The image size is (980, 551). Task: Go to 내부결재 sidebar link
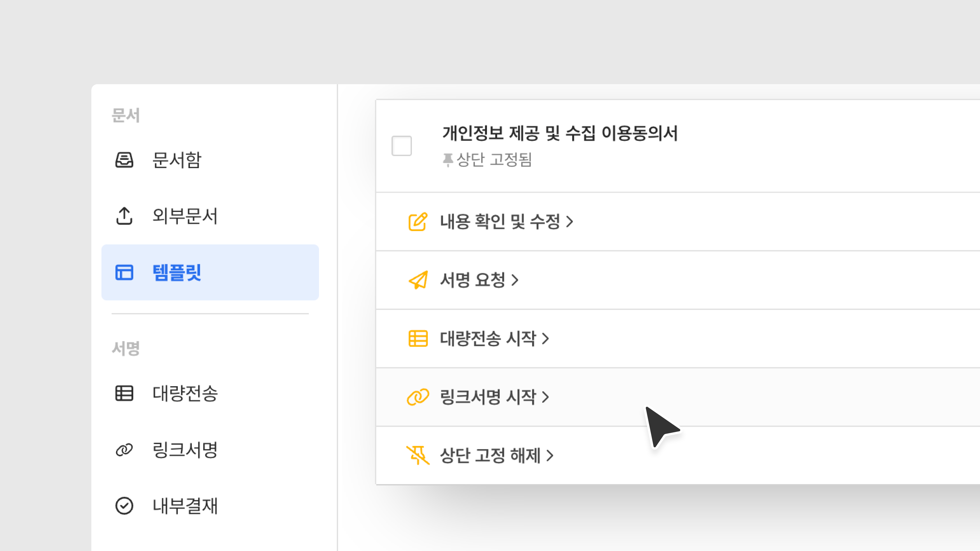coord(185,506)
